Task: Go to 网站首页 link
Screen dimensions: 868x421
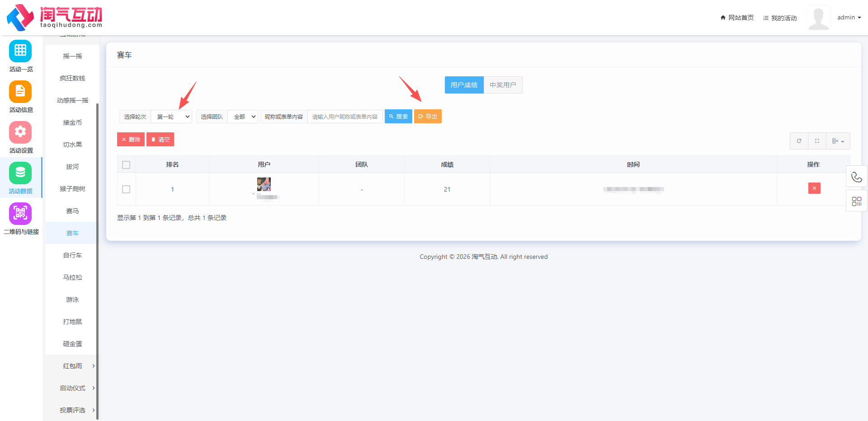Action: (737, 18)
